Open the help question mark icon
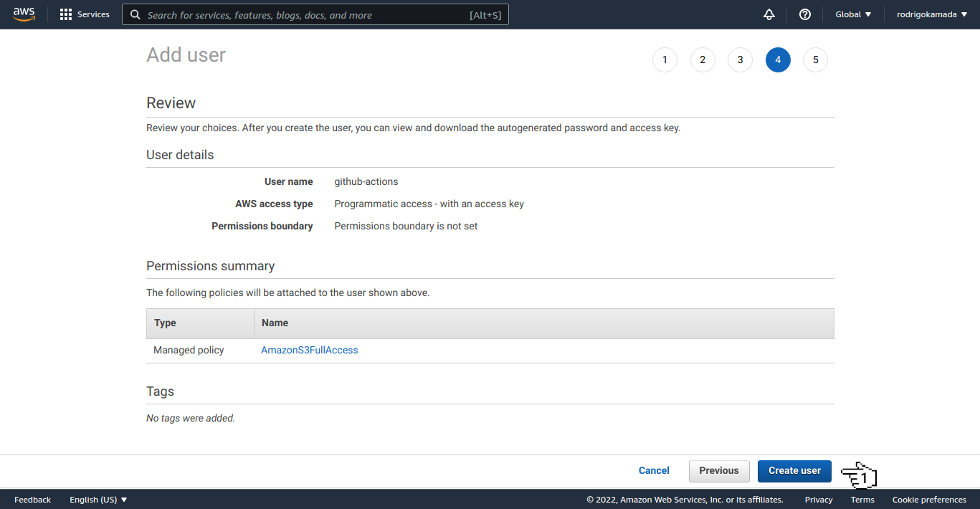This screenshot has width=980, height=509. pyautogui.click(x=804, y=14)
